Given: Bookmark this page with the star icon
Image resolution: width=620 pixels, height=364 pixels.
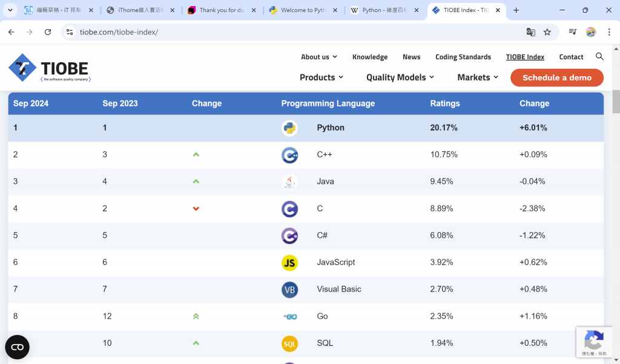Looking at the screenshot, I should pos(547,32).
